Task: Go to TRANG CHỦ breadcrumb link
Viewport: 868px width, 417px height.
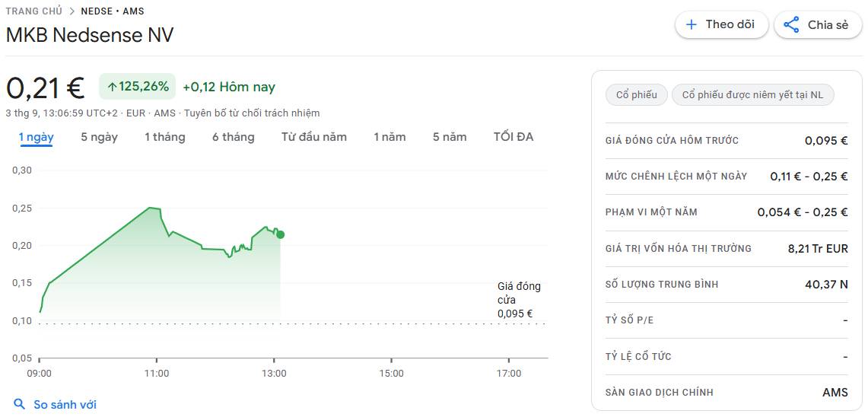Action: [x=33, y=11]
